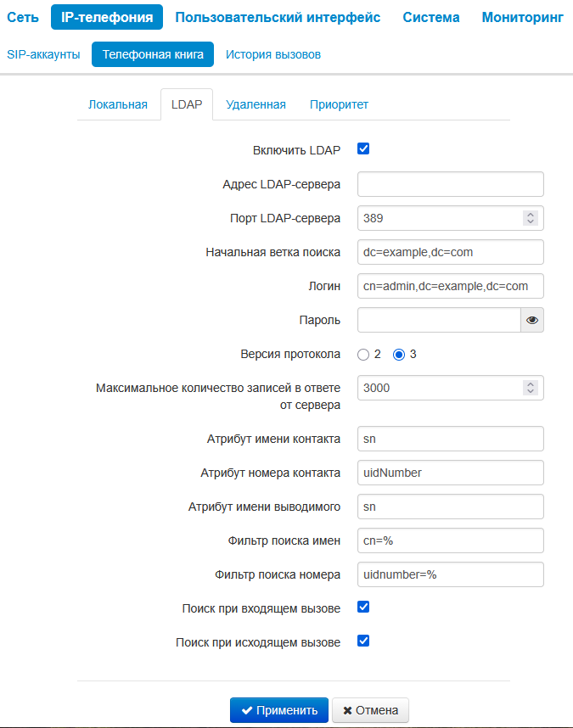Open История вызовов submenu link
The width and height of the screenshot is (573, 728).
[x=273, y=54]
